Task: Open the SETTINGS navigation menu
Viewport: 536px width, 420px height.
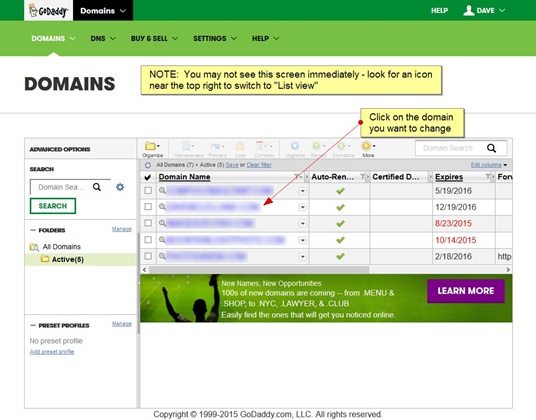Action: click(x=215, y=38)
